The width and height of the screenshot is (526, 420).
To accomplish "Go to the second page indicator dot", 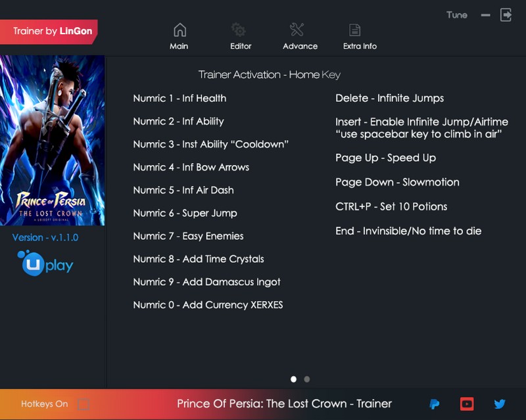I will (306, 379).
